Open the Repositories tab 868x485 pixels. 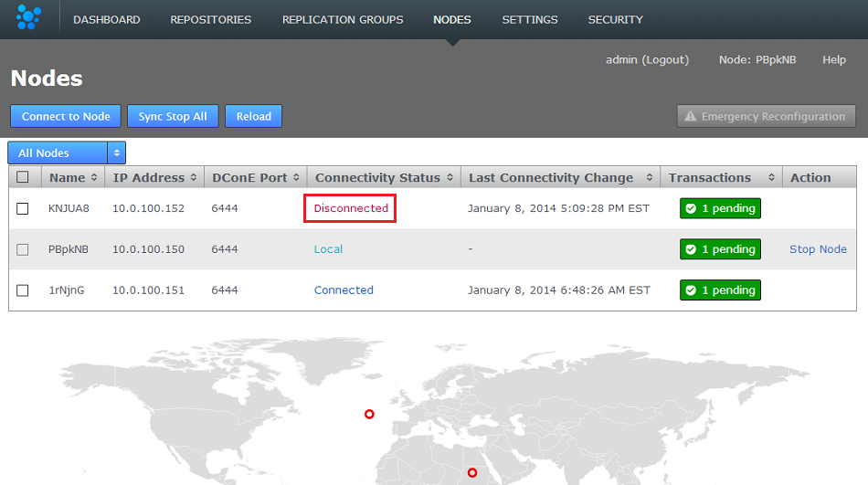click(211, 20)
